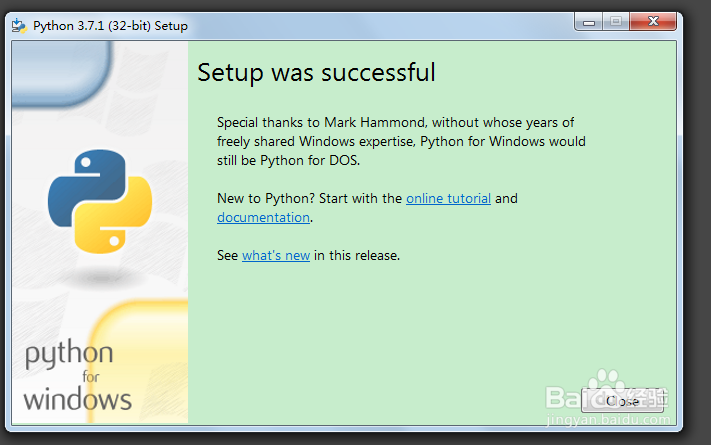
Task: Open the documentation link
Action: point(263,217)
